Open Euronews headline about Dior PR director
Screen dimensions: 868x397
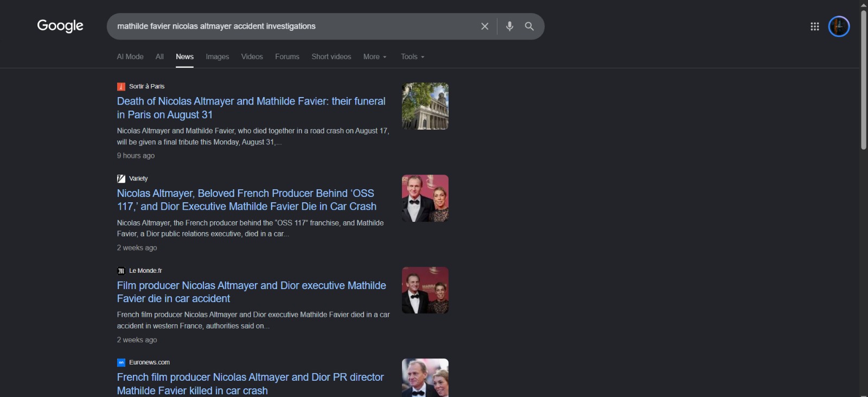pos(250,384)
